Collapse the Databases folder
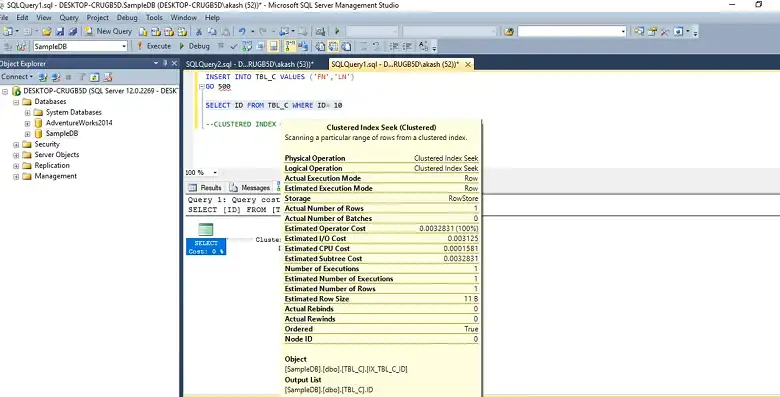This screenshot has width=780, height=397. (16, 102)
